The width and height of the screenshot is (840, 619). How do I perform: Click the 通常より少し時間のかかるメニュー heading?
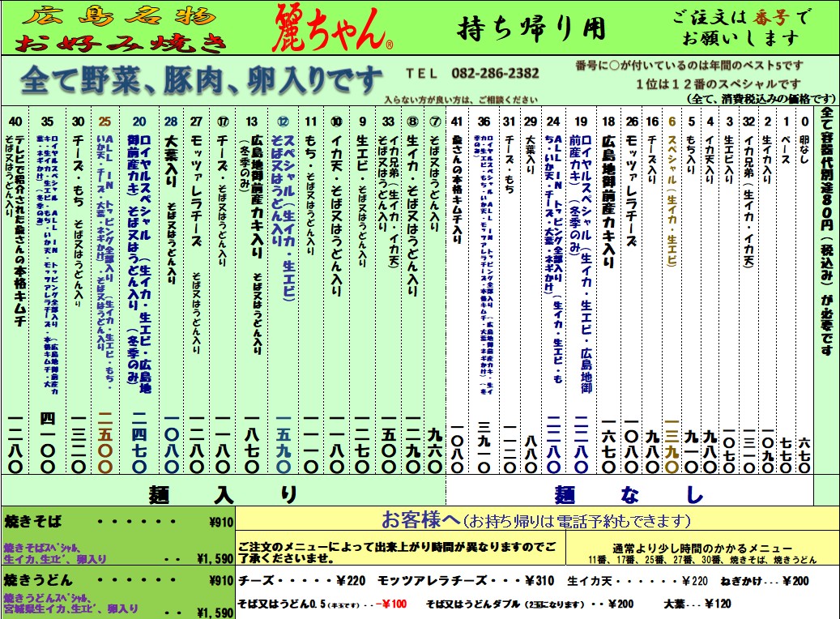702,549
